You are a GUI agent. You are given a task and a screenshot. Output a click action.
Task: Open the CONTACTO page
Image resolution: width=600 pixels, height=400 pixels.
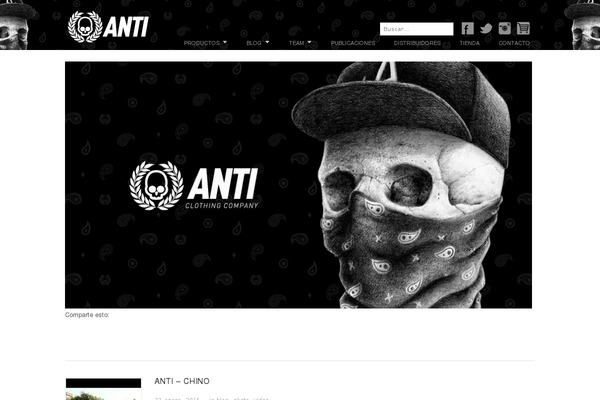tap(514, 43)
